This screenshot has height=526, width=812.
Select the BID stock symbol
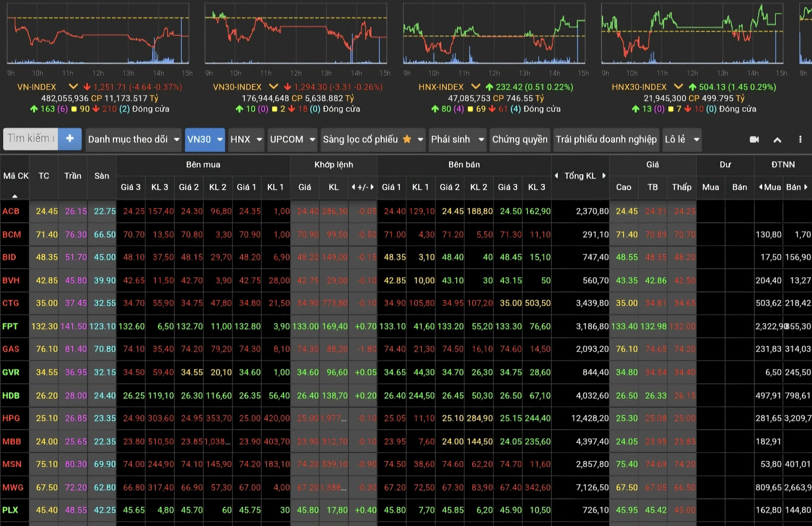click(9, 257)
